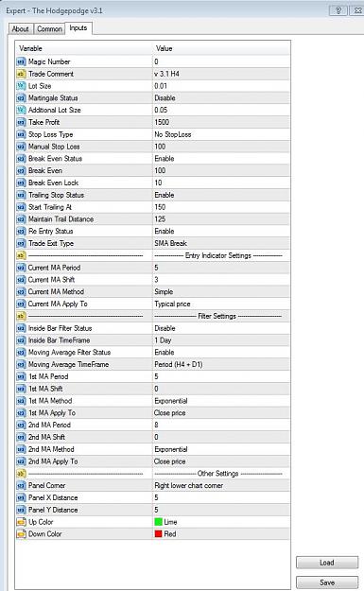Click the icon beside Break Even Lock
This screenshot has width=364, height=591.
21,183
